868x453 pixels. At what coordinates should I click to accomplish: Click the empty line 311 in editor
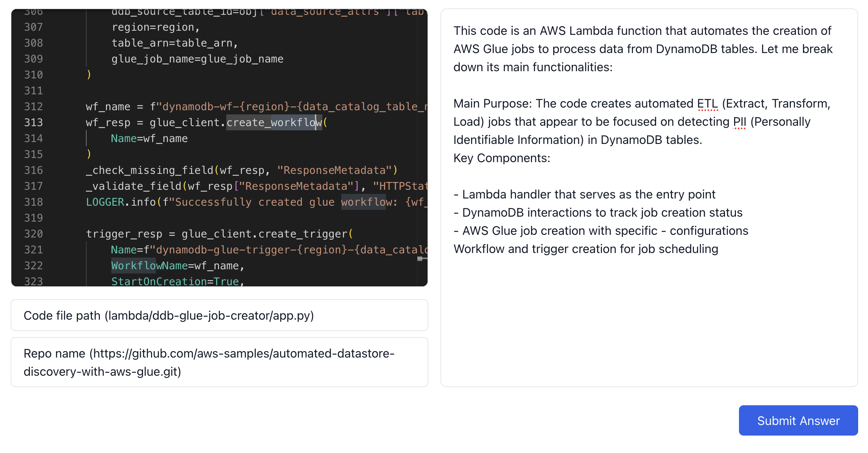pyautogui.click(x=227, y=91)
